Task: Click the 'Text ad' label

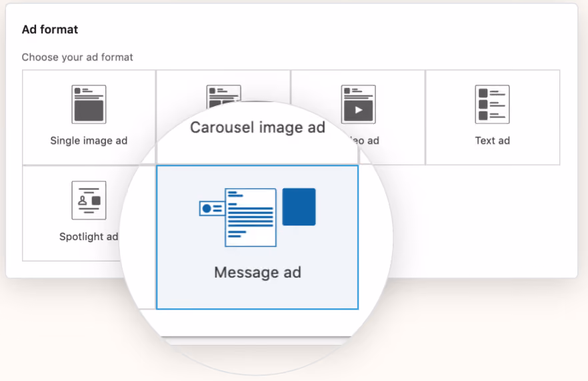Action: point(493,141)
